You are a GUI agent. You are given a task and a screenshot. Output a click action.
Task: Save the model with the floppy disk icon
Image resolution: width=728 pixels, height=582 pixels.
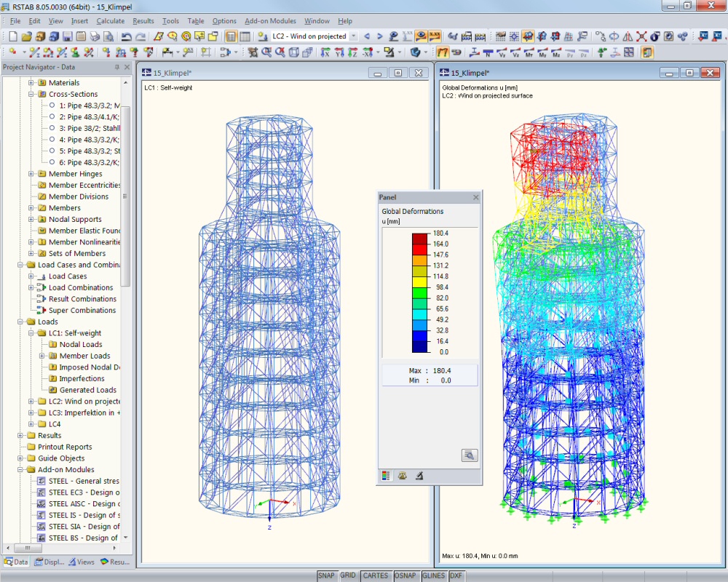(x=67, y=36)
